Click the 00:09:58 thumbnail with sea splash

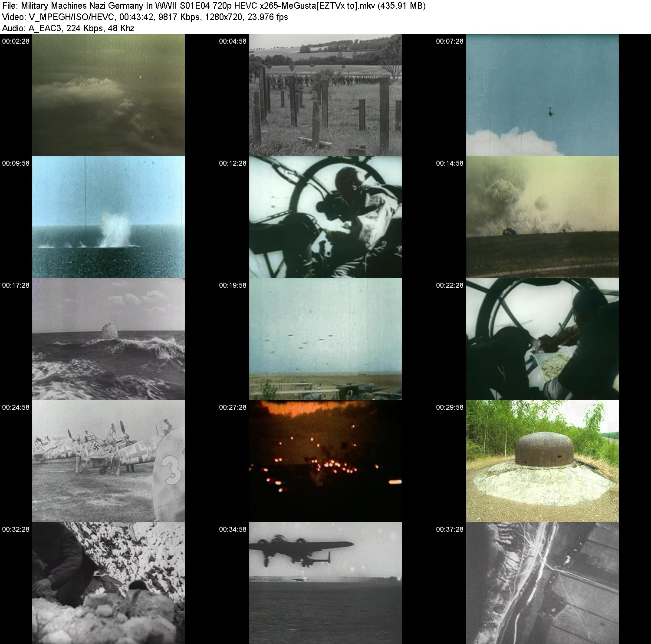click(x=108, y=217)
